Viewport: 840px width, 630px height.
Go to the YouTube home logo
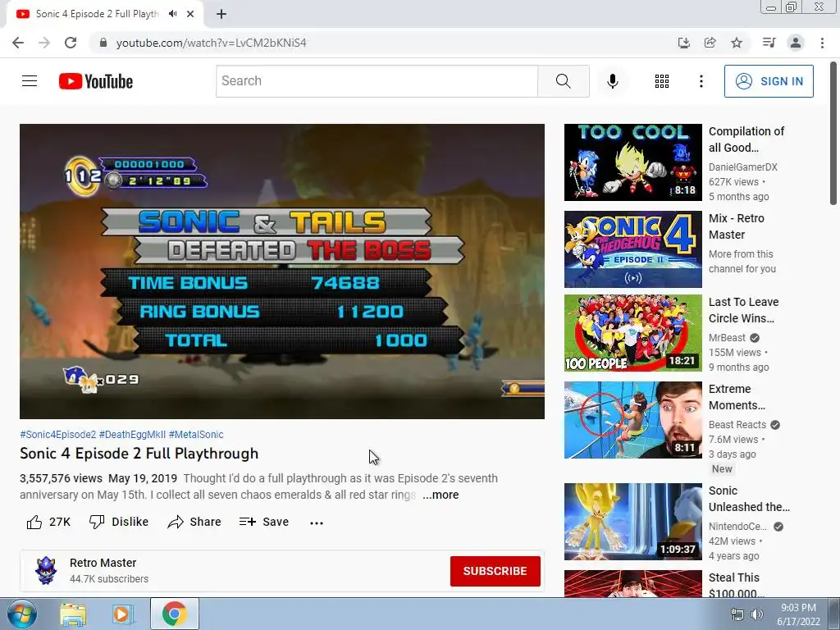(96, 81)
